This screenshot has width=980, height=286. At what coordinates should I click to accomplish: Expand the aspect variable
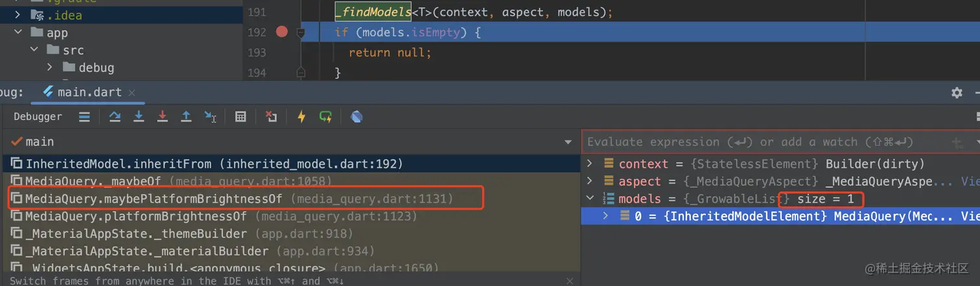(590, 182)
